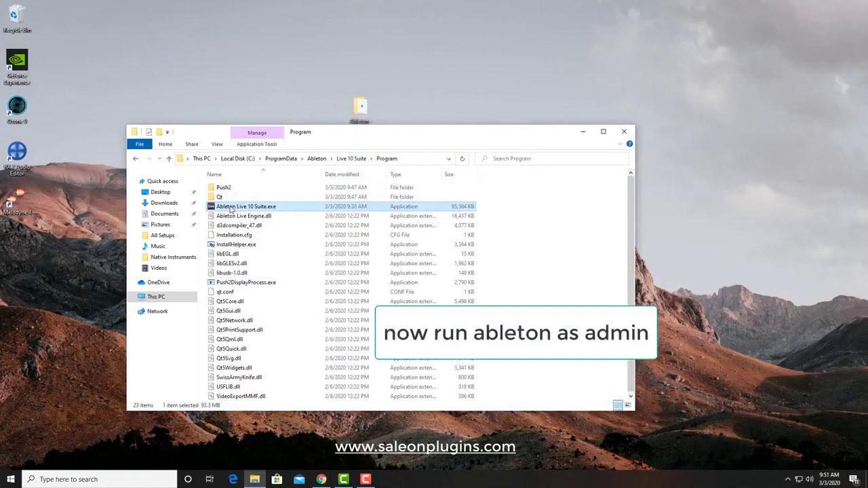This screenshot has height=488, width=868.
Task: Click the taskbar search box
Action: click(99, 479)
